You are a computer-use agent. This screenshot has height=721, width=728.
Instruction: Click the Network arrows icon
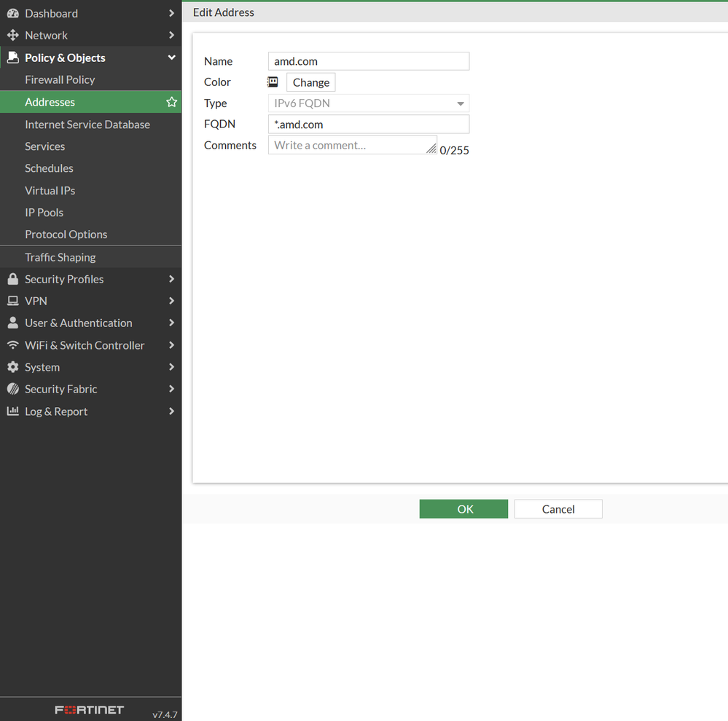pyautogui.click(x=13, y=35)
